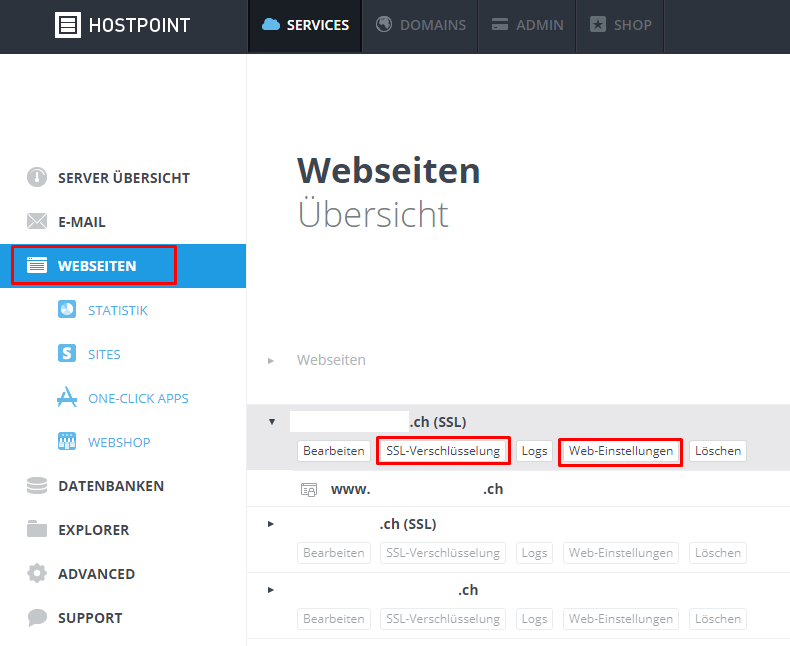
Task: Click the One-Click Apps icon
Action: [x=67, y=397]
